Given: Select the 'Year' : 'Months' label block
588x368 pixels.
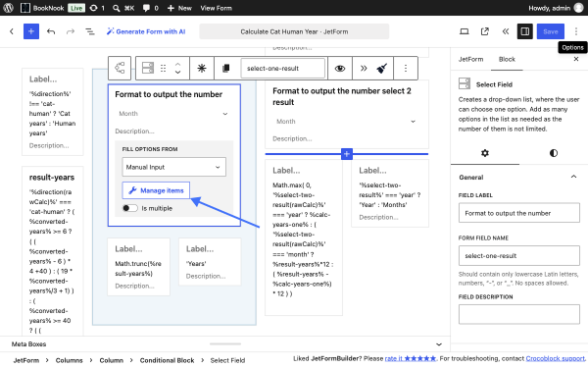Looking at the screenshot, I should pyautogui.click(x=390, y=193).
